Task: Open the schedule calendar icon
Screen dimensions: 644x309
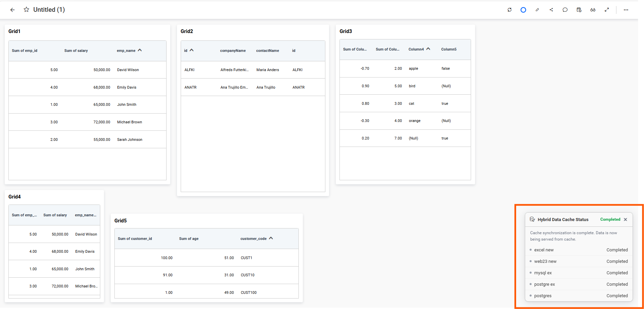Action: click(x=579, y=10)
